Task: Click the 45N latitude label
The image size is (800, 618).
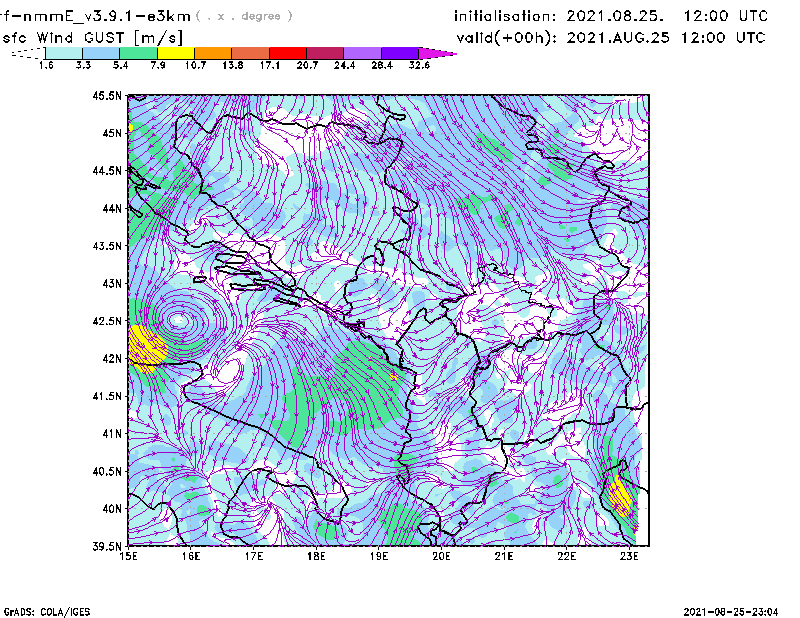Action: point(112,133)
